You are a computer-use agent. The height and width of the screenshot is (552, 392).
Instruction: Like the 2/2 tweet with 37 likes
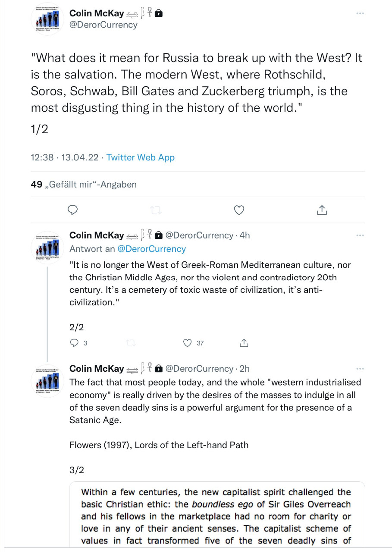pyautogui.click(x=187, y=343)
